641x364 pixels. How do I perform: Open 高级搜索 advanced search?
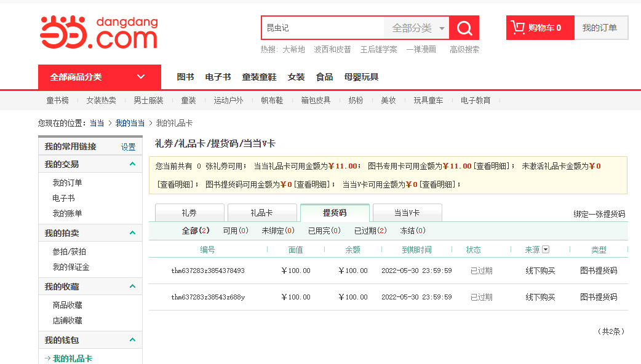point(464,49)
